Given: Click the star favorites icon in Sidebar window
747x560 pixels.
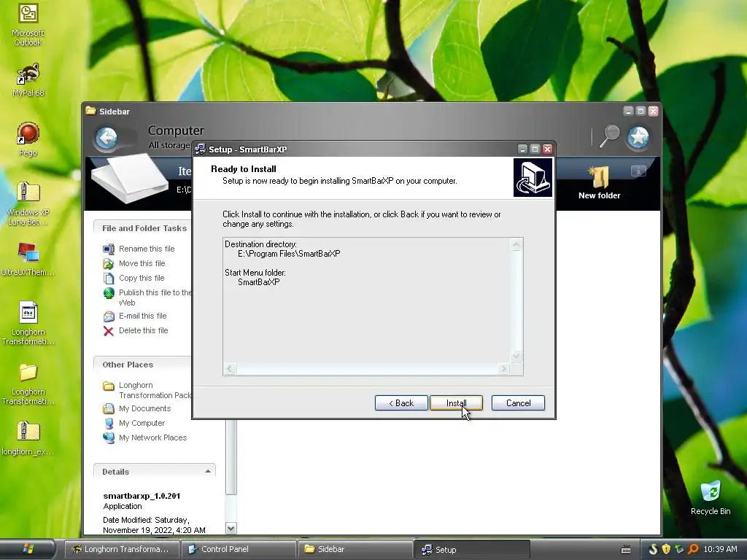Looking at the screenshot, I should (x=638, y=138).
